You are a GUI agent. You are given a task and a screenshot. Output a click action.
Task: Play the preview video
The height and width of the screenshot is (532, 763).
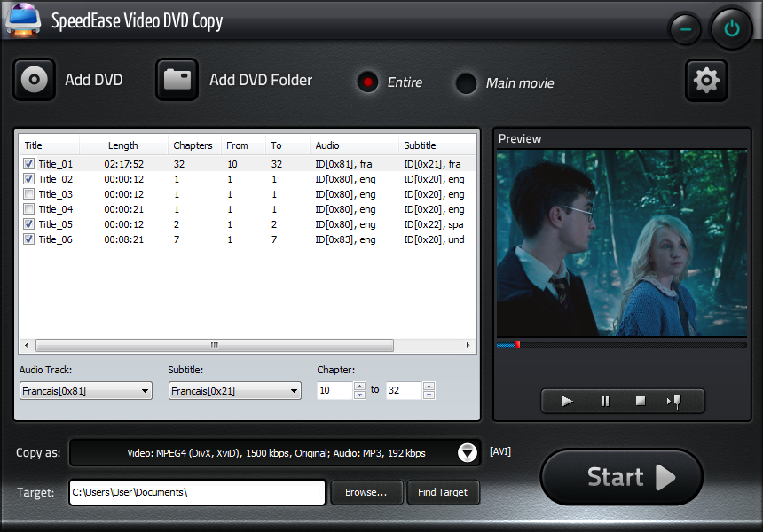click(567, 401)
